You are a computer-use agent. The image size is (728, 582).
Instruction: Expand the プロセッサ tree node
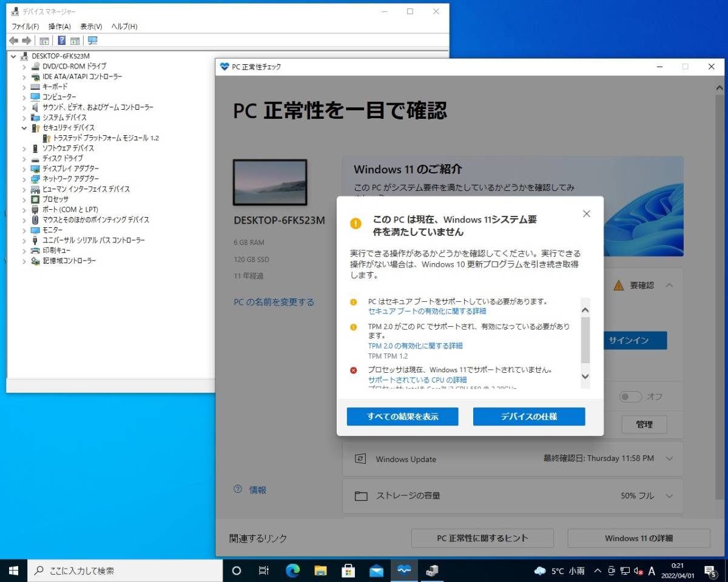[x=24, y=199]
